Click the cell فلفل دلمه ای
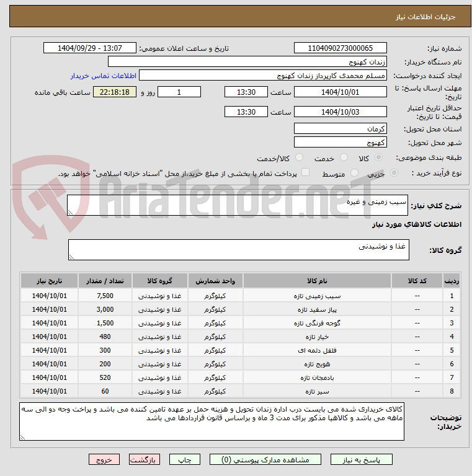This screenshot has height=476, width=472. coord(317,350)
